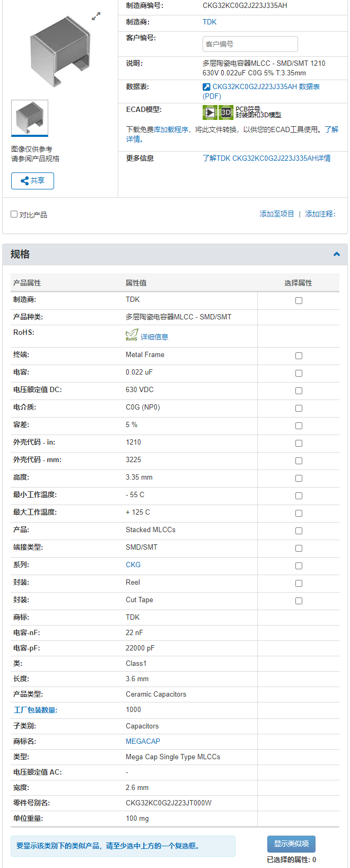Image resolution: width=350 pixels, height=868 pixels.
Task: Click manufacturer part number CKG32KC0G2J223J335AH text
Action: (245, 5)
